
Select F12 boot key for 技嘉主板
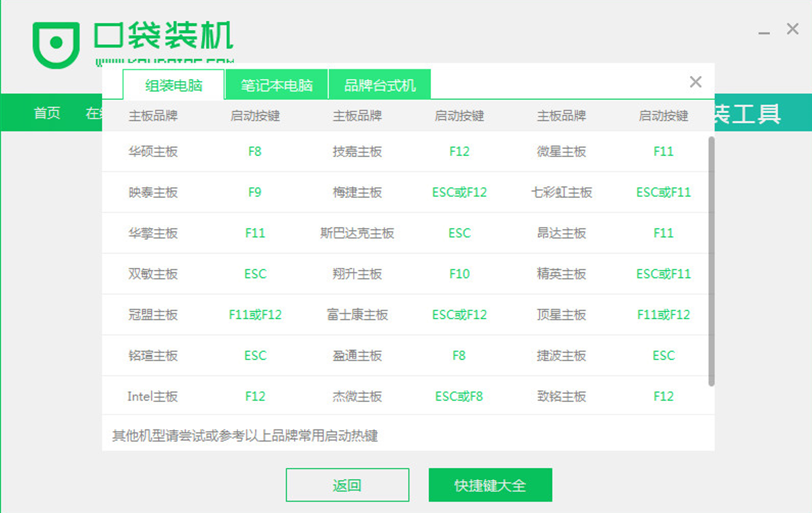coord(459,151)
